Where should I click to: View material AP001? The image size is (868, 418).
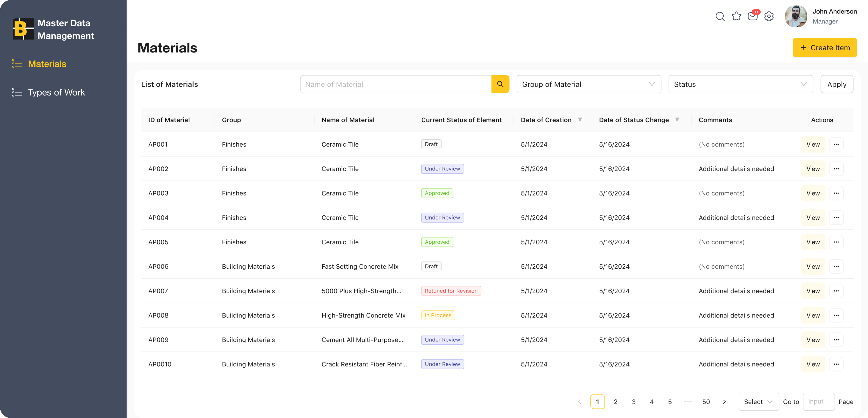coord(813,144)
